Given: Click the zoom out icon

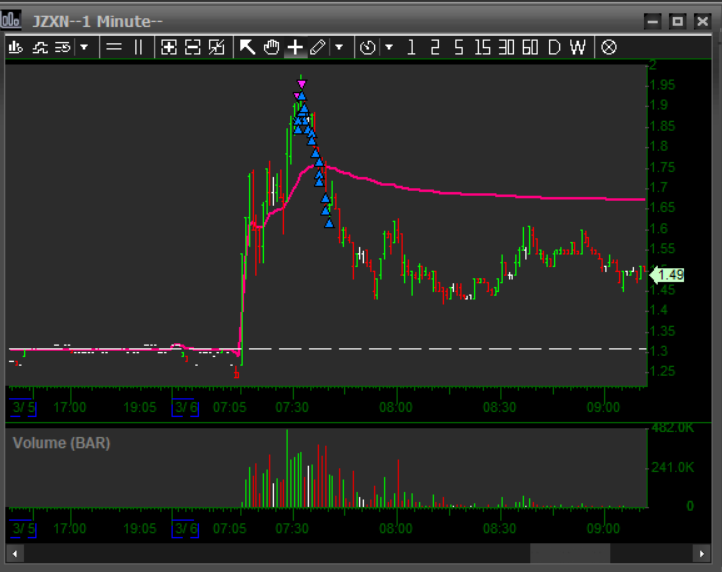Looking at the screenshot, I should pos(192,47).
